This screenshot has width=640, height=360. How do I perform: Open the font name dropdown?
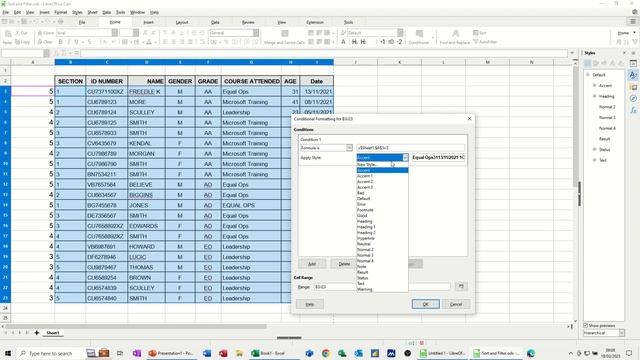tap(115, 33)
